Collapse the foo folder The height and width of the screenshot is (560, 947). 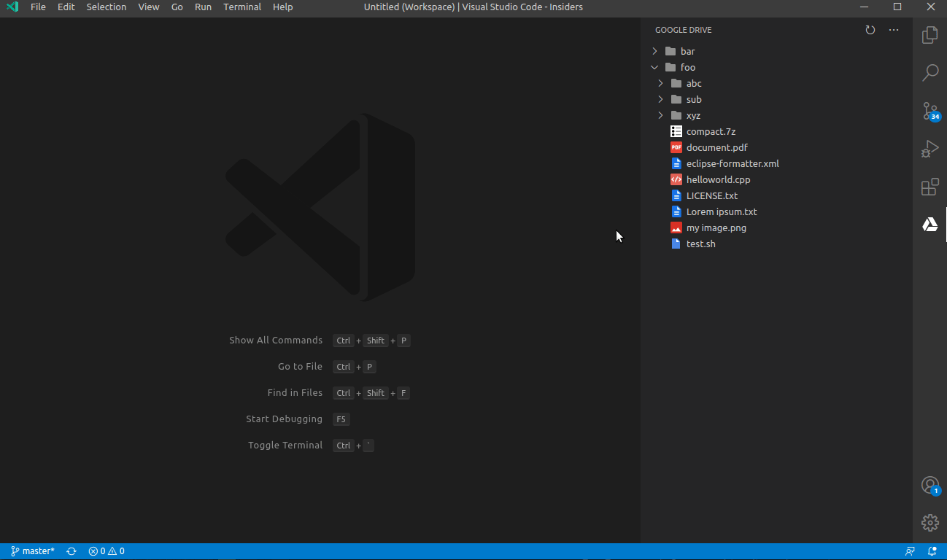687,67
